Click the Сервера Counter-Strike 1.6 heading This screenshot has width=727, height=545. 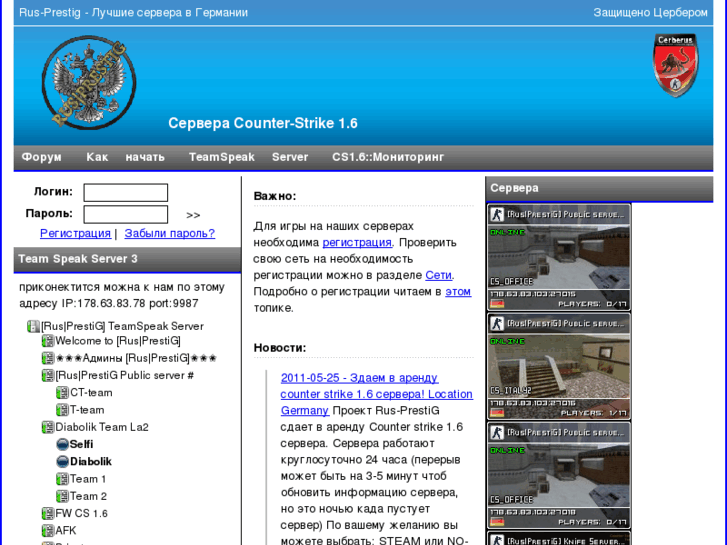click(x=263, y=123)
